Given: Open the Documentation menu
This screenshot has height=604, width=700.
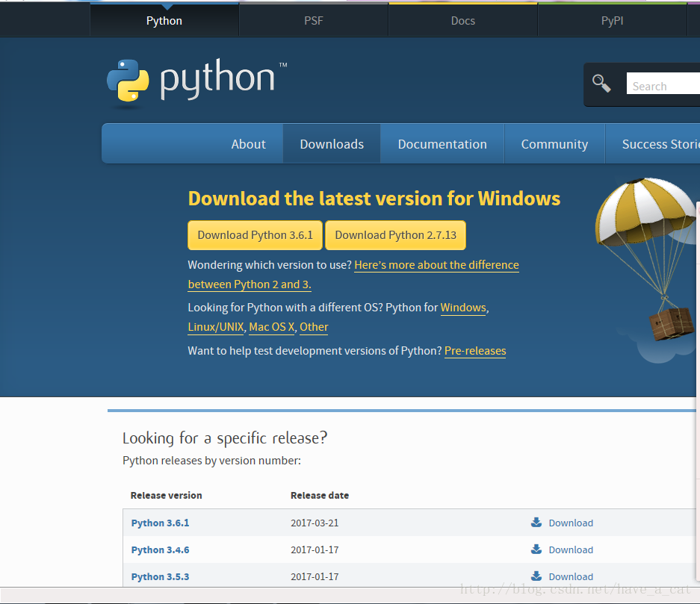Looking at the screenshot, I should click(442, 144).
